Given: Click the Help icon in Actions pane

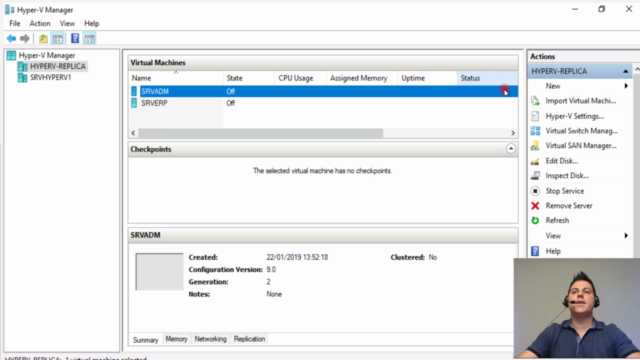Looking at the screenshot, I should 535,251.
